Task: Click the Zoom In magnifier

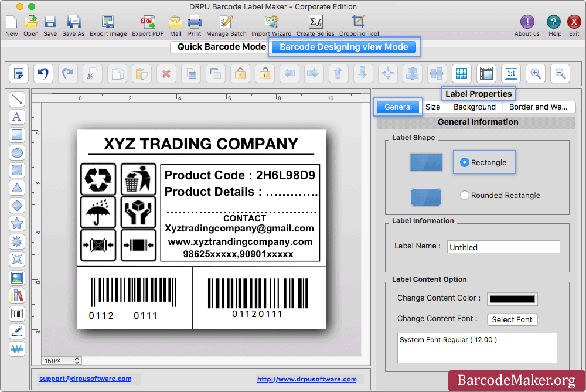Action: click(536, 73)
